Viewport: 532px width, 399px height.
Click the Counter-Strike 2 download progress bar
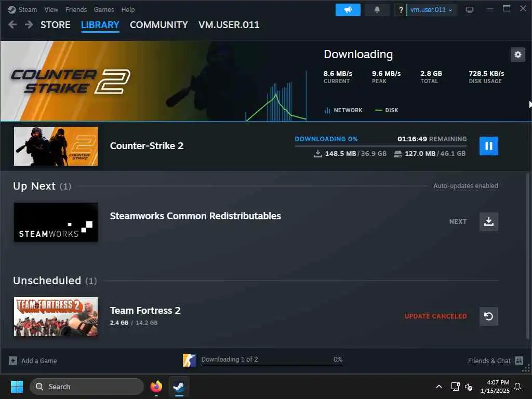[x=381, y=146]
